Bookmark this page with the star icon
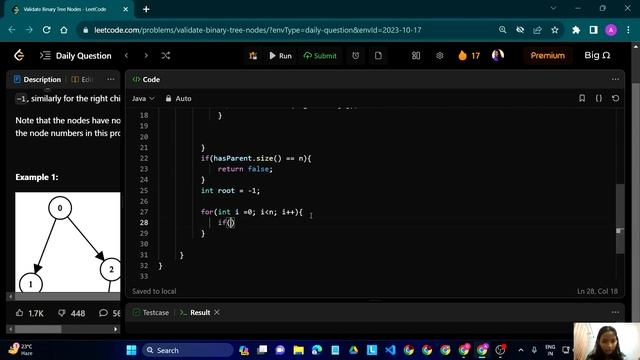This screenshot has height=360, width=640. point(555,30)
